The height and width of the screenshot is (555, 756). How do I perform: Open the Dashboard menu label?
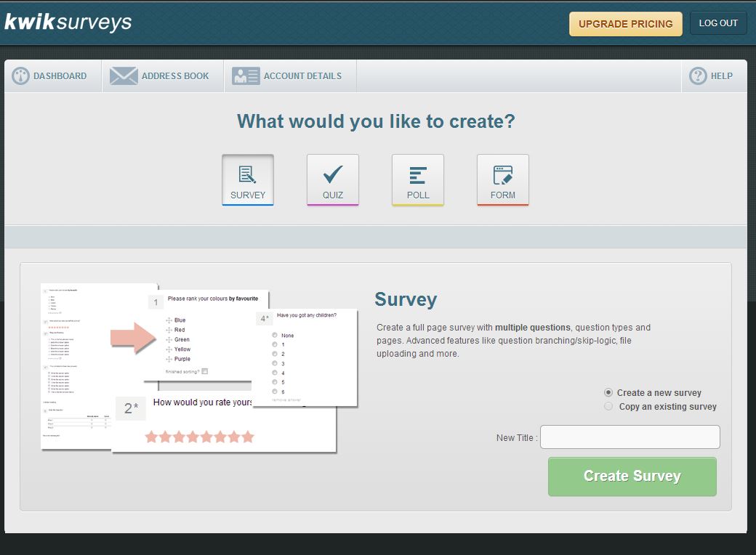60,76
